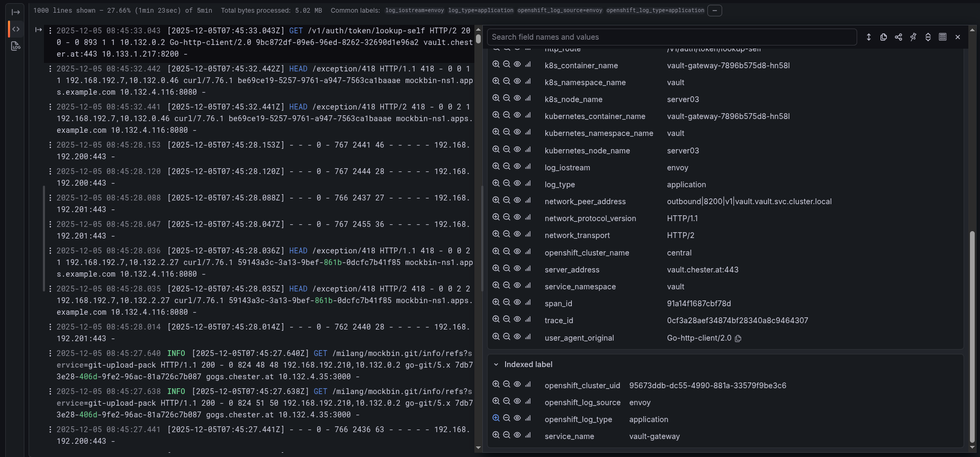The height and width of the screenshot is (457, 980).
Task: Click the code brackets sidebar icon
Action: pos(16,29)
